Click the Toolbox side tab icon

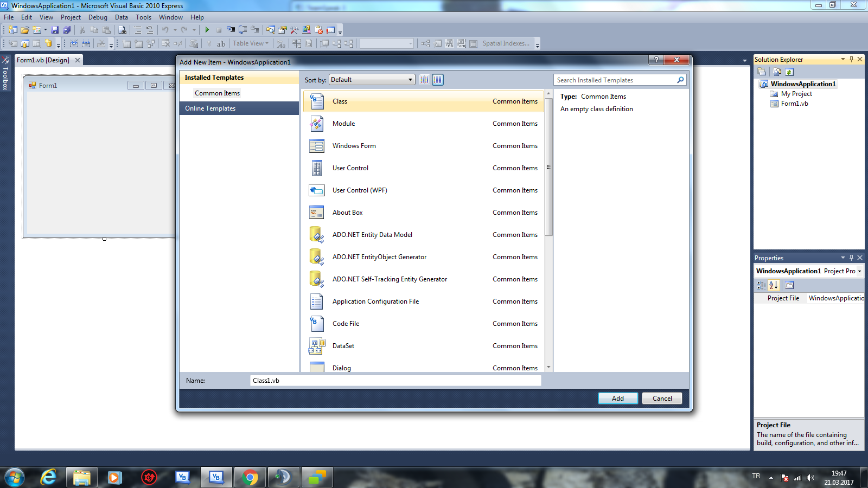pyautogui.click(x=5, y=60)
